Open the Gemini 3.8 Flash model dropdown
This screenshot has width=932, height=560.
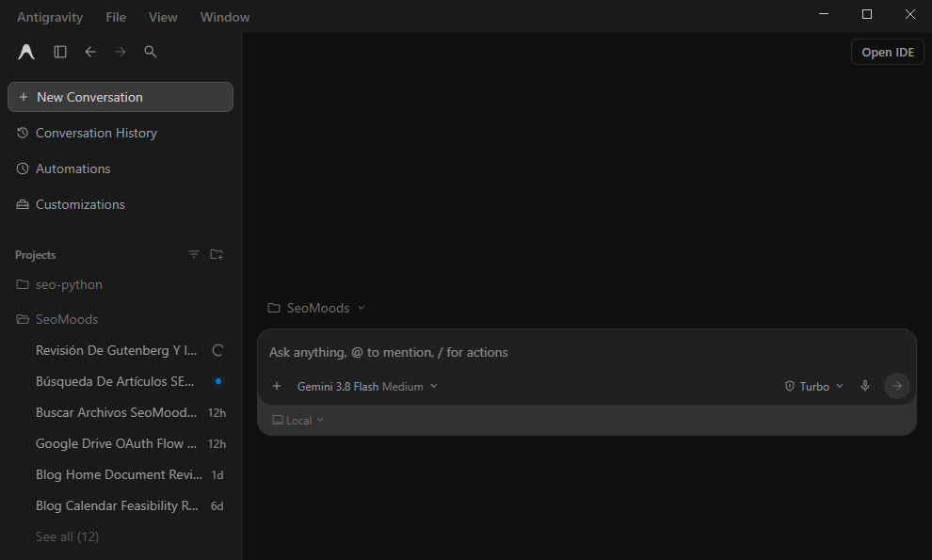click(x=367, y=387)
